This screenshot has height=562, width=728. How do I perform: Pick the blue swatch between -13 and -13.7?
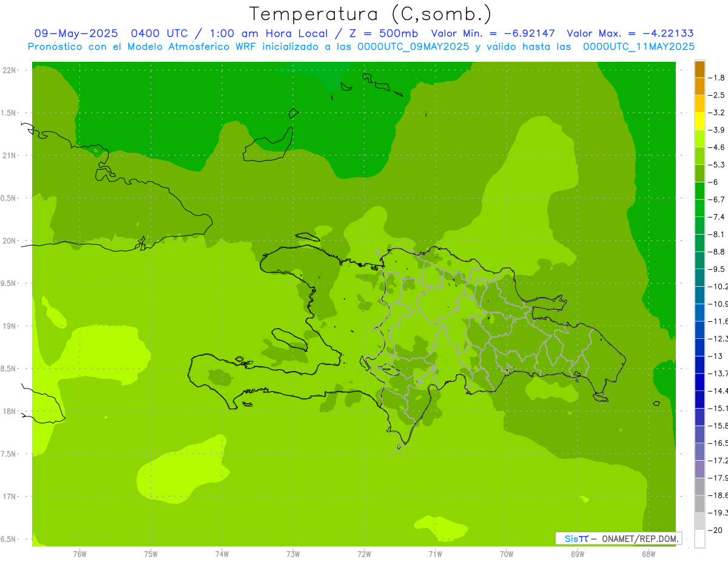(699, 365)
